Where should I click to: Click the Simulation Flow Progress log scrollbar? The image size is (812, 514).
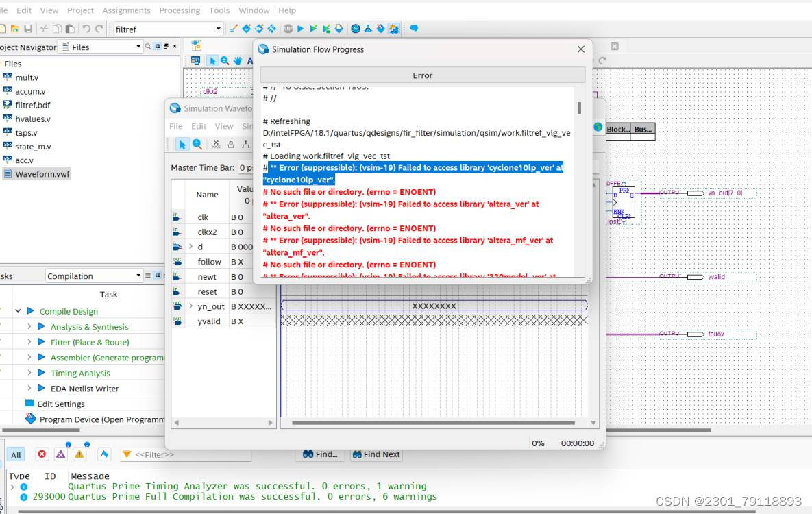(580, 108)
